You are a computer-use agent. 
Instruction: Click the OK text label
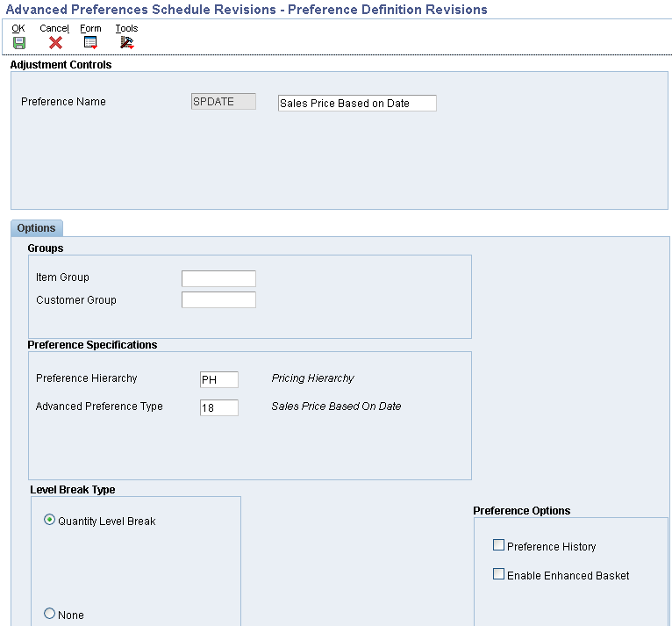(18, 28)
